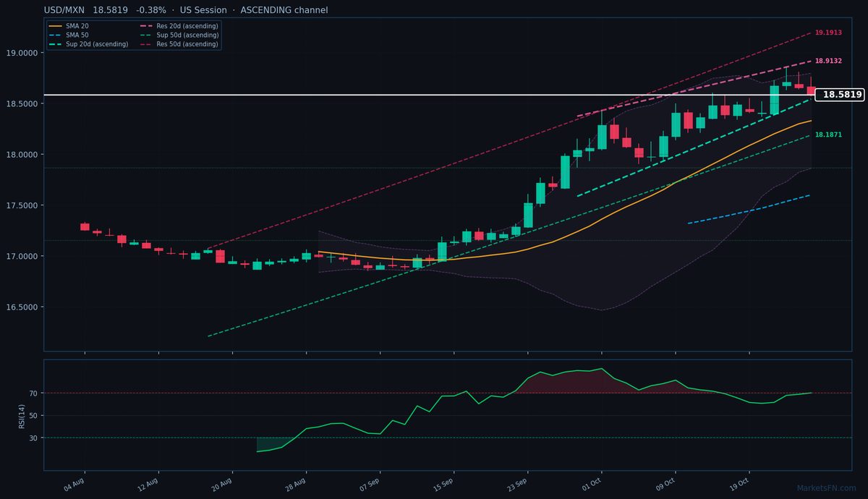Image resolution: width=868 pixels, height=499 pixels.
Task: Click the 12 Aug date label
Action: 148,484
